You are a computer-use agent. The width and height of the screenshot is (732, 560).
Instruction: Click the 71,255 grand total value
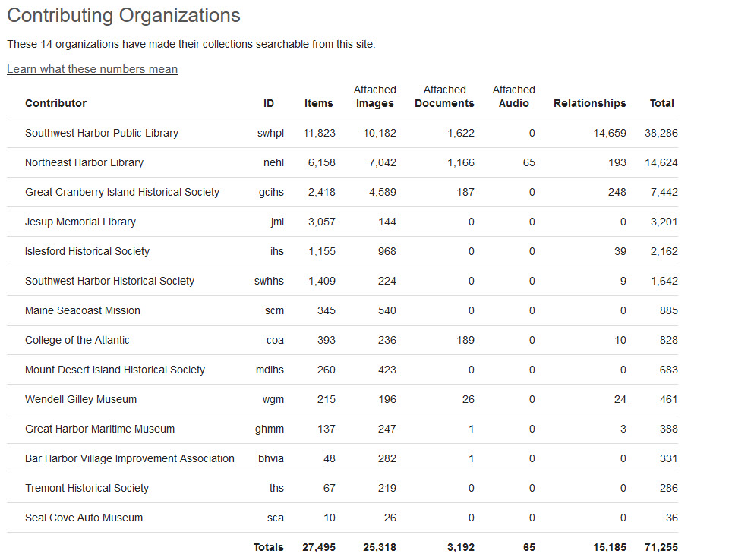(661, 547)
